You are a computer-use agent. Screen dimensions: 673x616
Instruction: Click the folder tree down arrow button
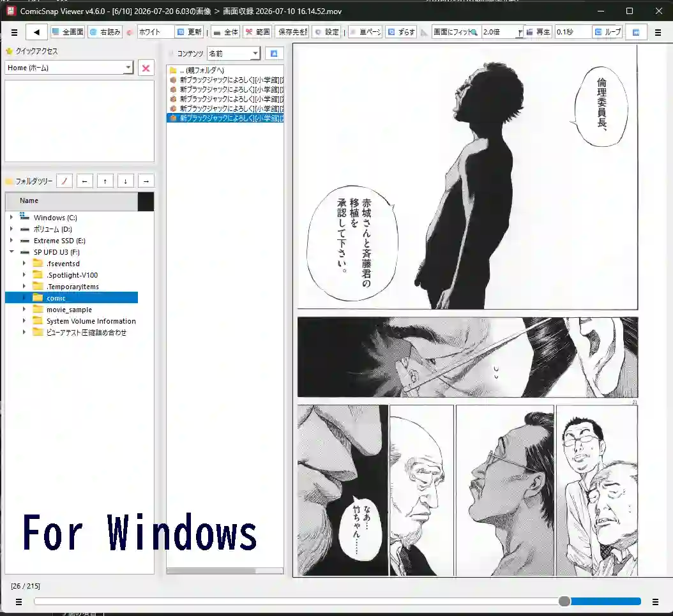point(125,181)
